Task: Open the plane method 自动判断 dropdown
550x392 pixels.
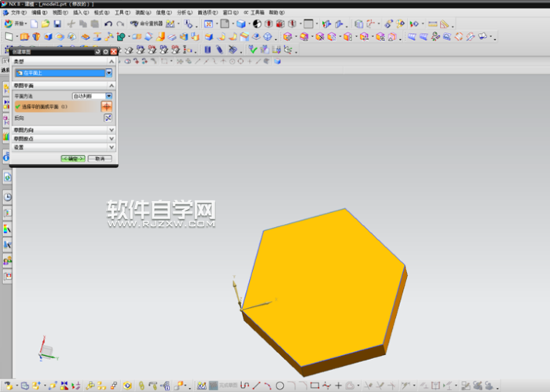Action: 109,96
